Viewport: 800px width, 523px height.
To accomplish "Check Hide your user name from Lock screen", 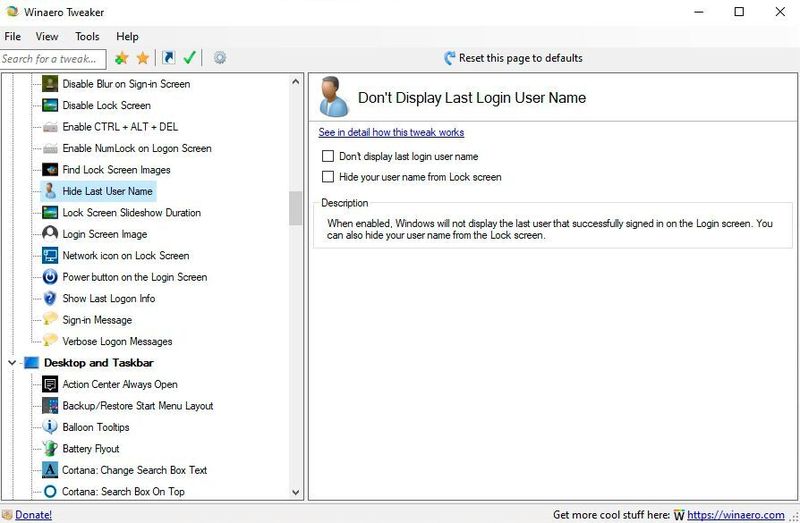I will [328, 177].
